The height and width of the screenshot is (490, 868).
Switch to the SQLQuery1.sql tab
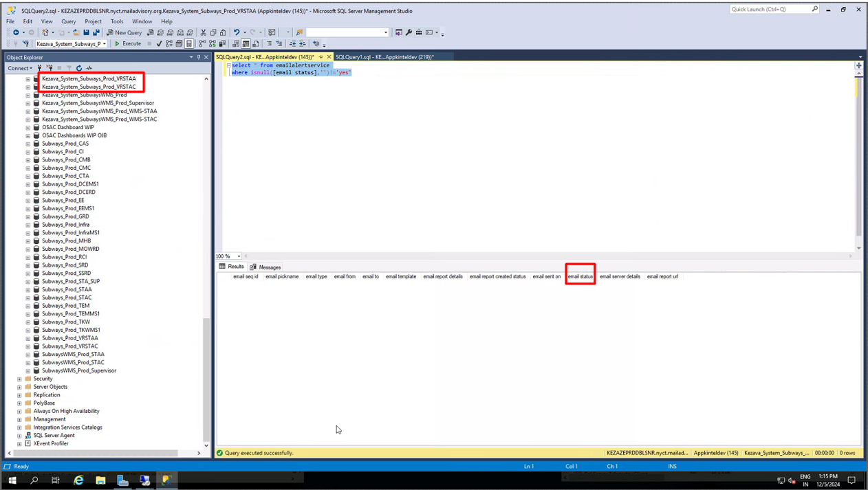(384, 57)
